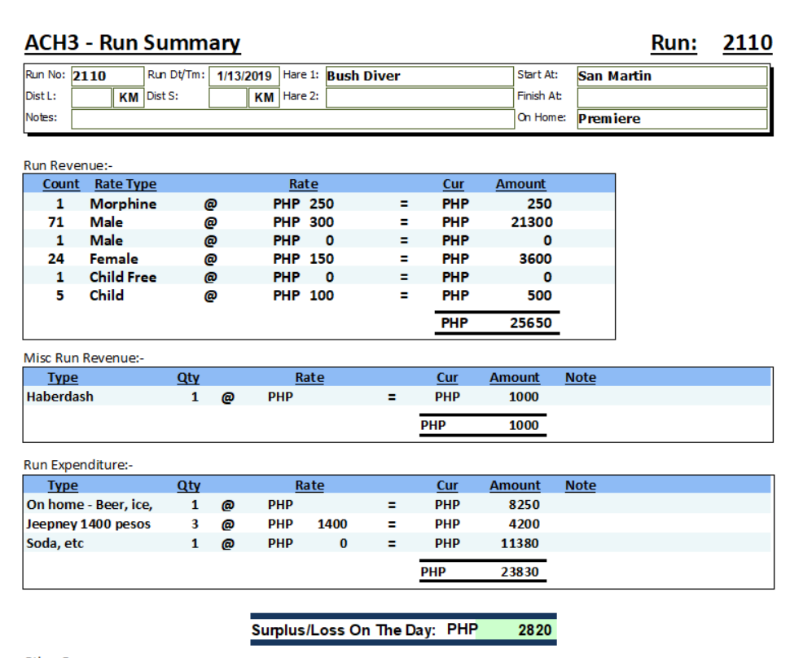This screenshot has height=658, width=812.
Task: Click the Hare 1 field with Bush Diver
Action: point(419,76)
